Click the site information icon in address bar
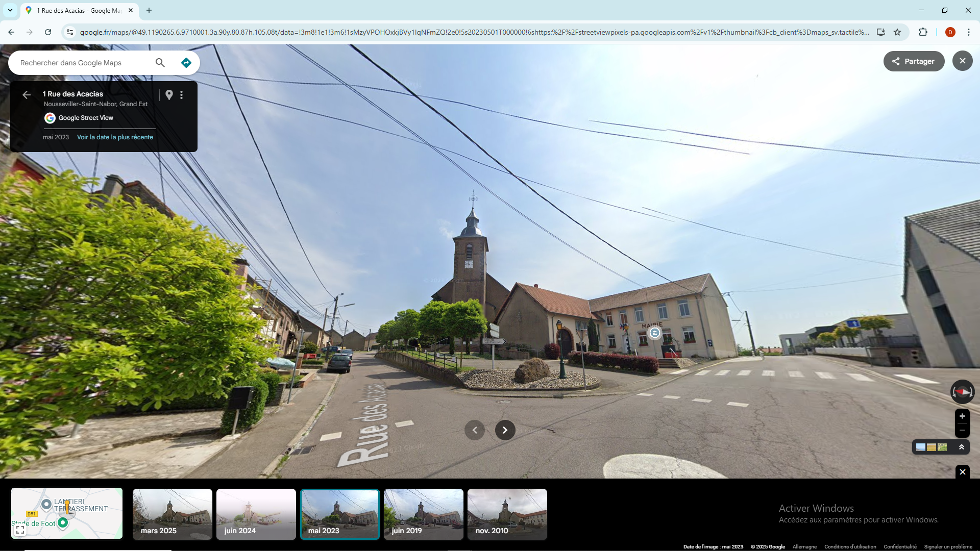 pos(70,32)
